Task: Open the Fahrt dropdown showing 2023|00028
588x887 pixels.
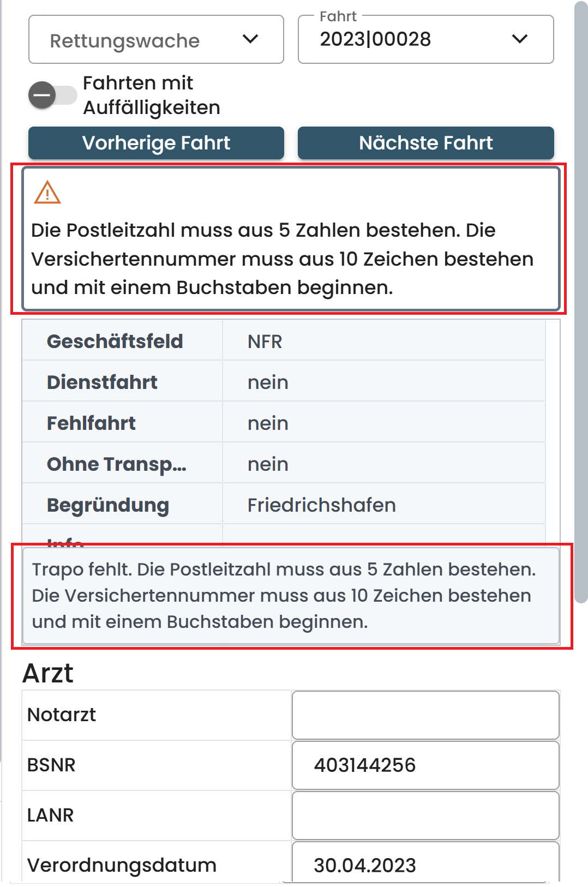Action: 425,39
